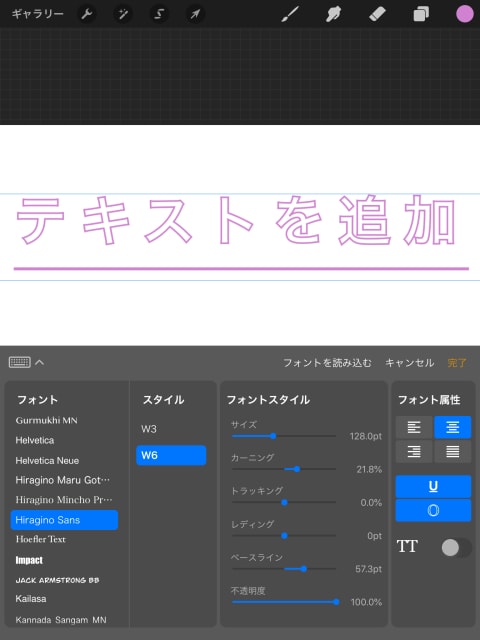The image size is (480, 640).
Task: Open the Layers panel icon
Action: [421, 15]
